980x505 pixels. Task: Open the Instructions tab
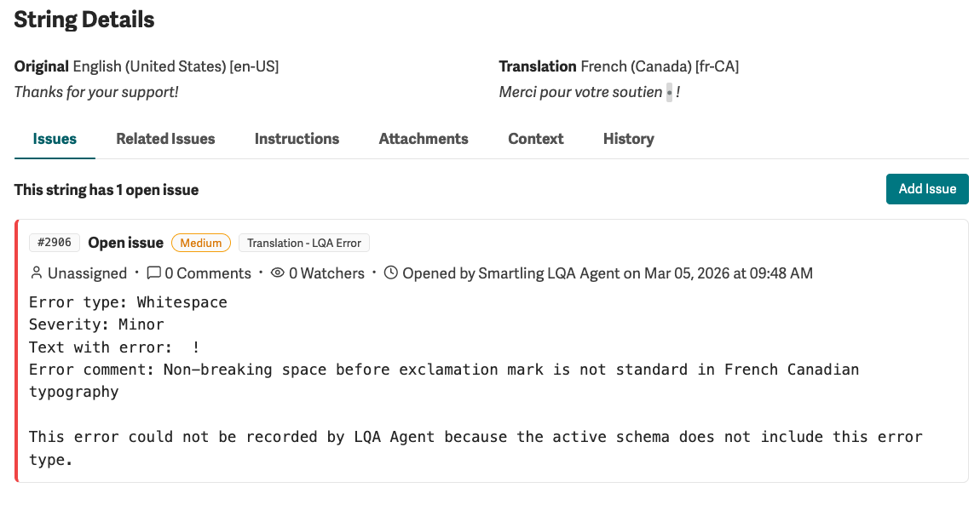(297, 139)
